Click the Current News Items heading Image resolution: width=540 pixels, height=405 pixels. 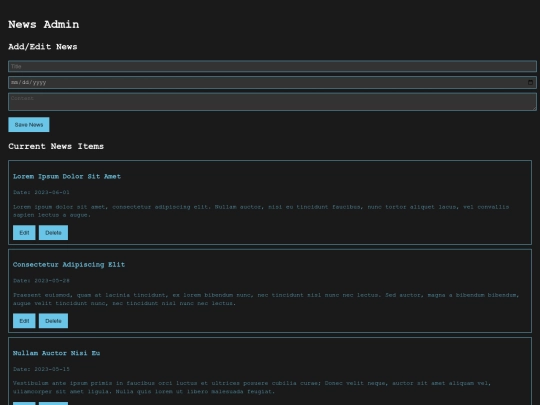coord(56,146)
